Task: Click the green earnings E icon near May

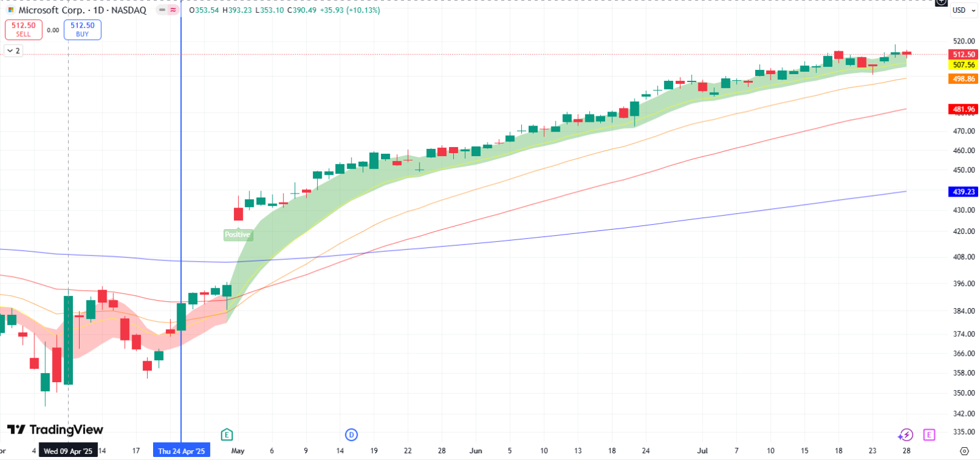Action: [227, 435]
